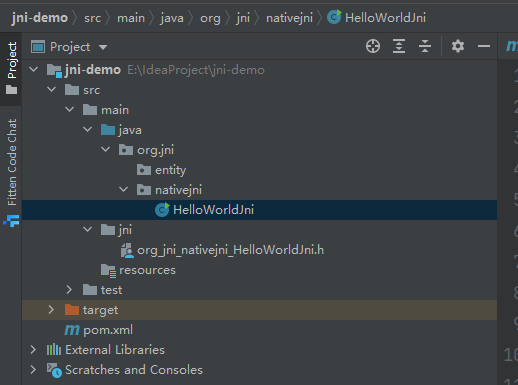Viewport: 518px width, 385px height.
Task: Click the jni-demo module folder icon
Action: click(54, 70)
